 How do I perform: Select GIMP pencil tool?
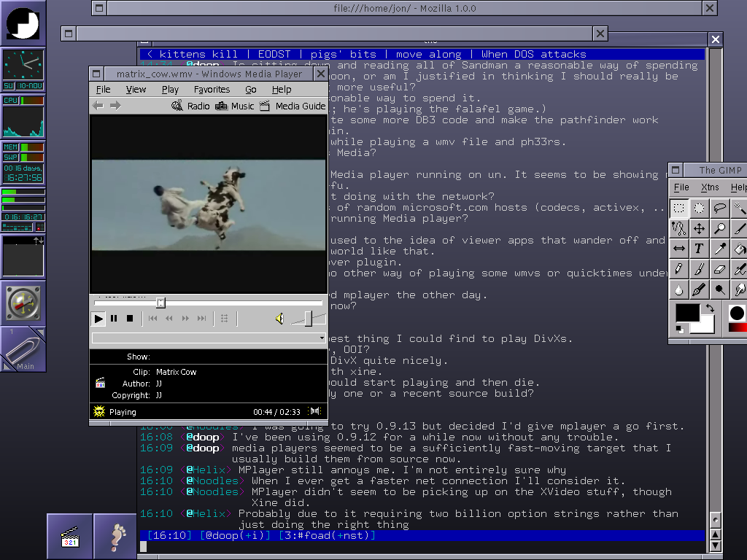(679, 269)
